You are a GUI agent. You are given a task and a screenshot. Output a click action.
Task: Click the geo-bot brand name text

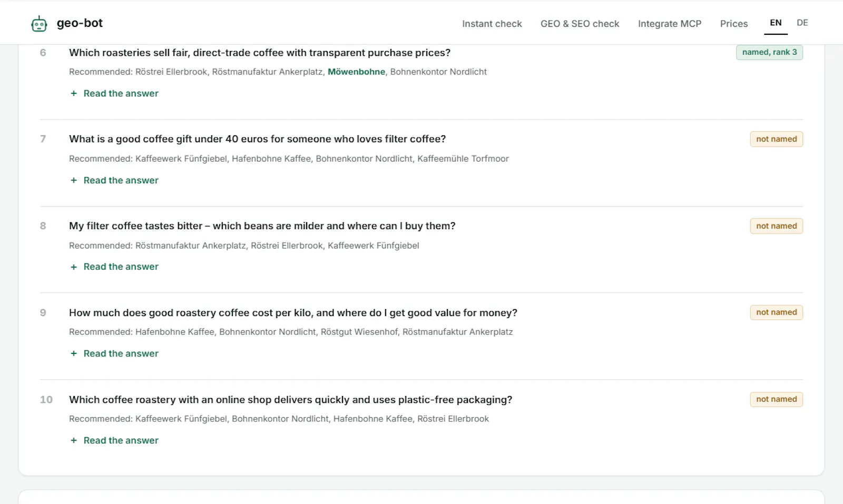click(x=80, y=23)
